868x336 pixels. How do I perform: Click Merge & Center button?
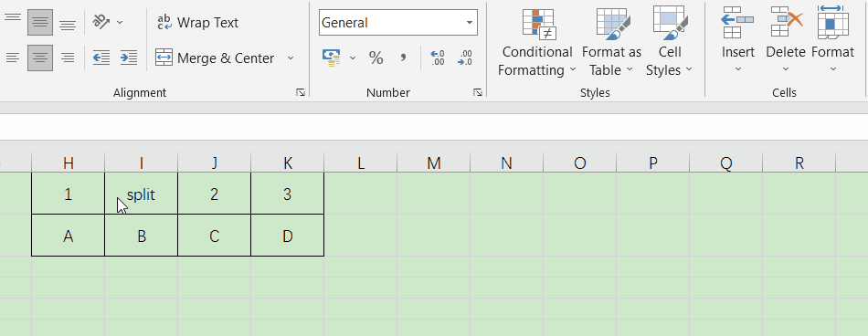(x=215, y=58)
